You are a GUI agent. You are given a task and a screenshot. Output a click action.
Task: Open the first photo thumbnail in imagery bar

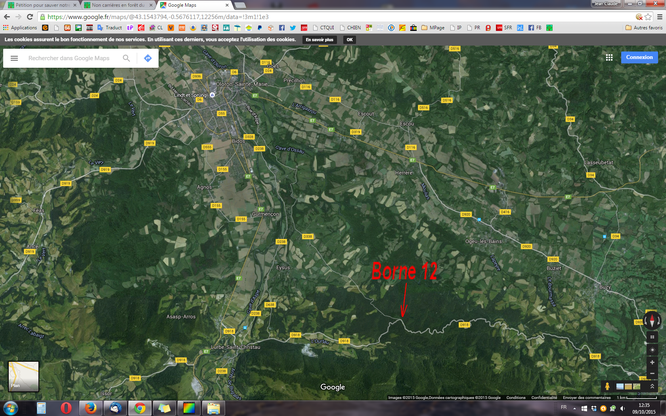tap(620, 386)
